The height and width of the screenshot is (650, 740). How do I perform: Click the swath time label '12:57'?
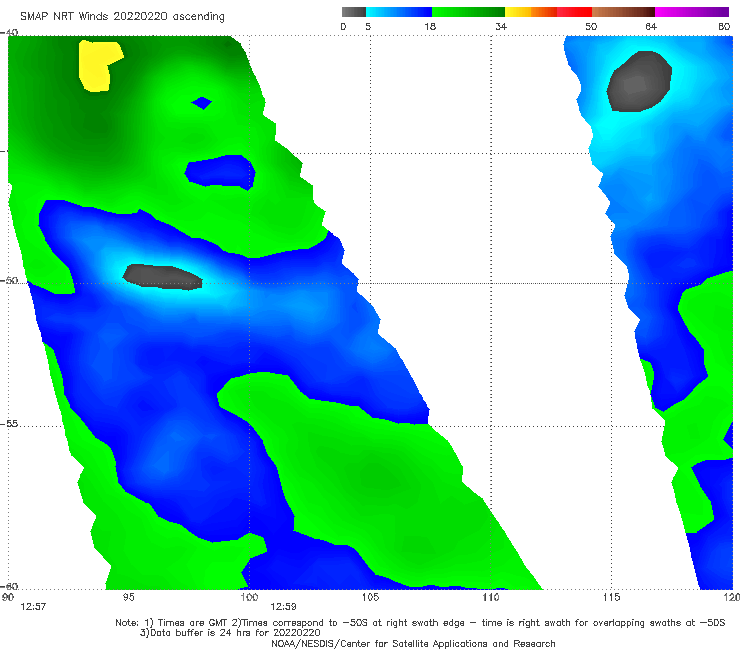(x=33, y=607)
